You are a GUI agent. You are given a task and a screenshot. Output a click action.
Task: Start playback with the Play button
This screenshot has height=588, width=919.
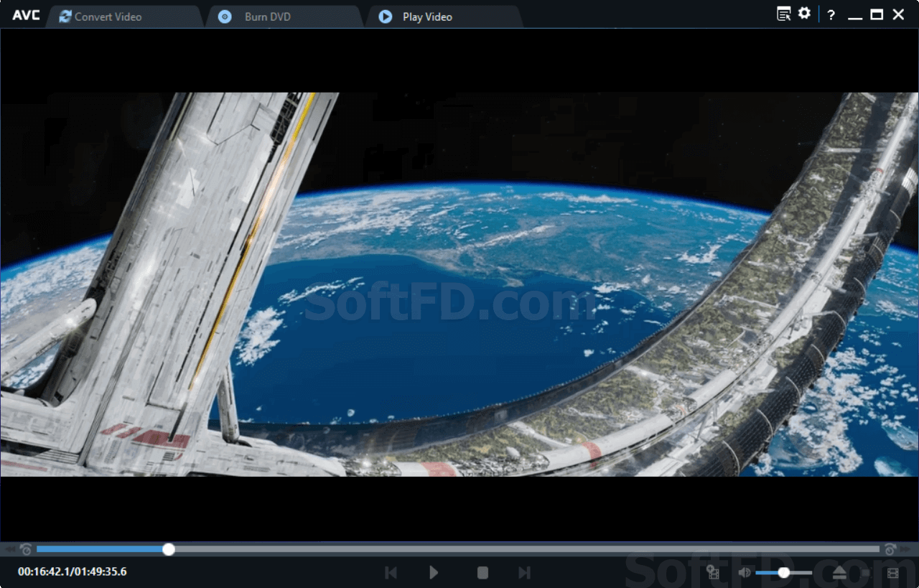click(x=434, y=572)
